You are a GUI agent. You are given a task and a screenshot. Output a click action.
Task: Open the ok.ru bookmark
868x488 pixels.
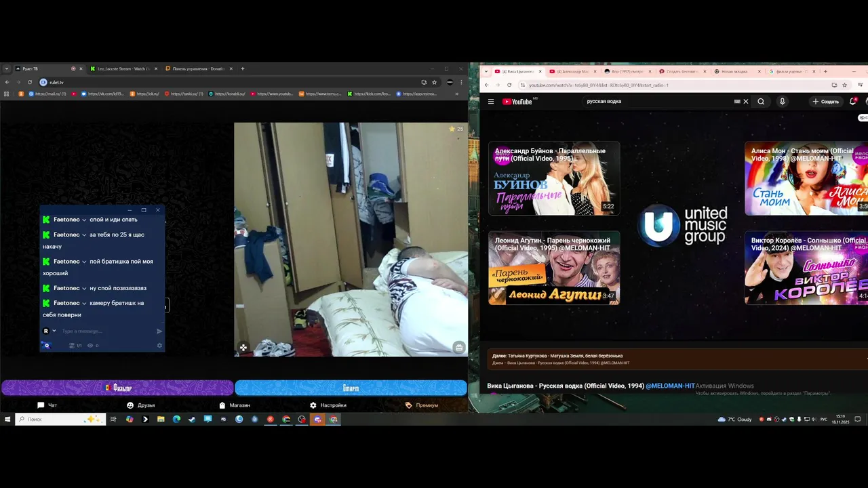(x=144, y=94)
